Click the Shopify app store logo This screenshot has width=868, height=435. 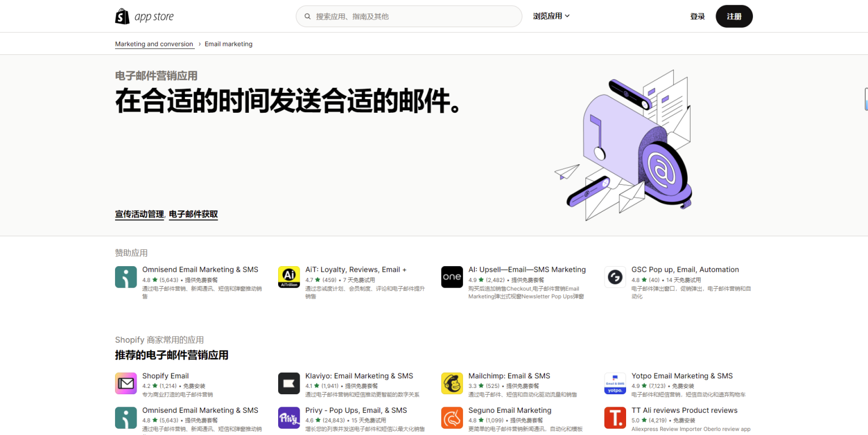coord(145,16)
